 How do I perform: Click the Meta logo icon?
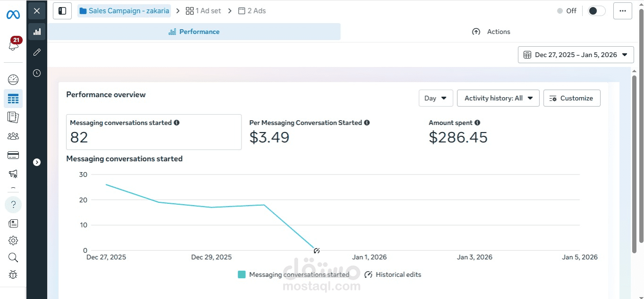tap(13, 15)
